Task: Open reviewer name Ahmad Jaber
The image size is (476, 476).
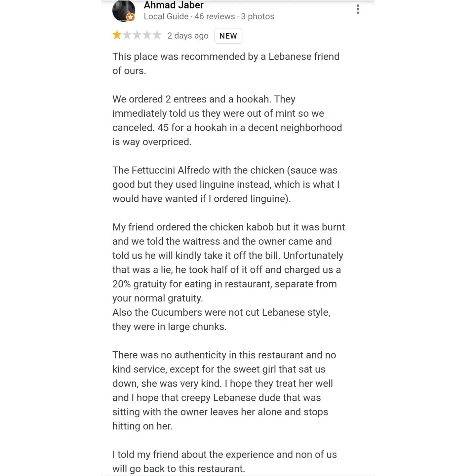Action: pos(174,5)
